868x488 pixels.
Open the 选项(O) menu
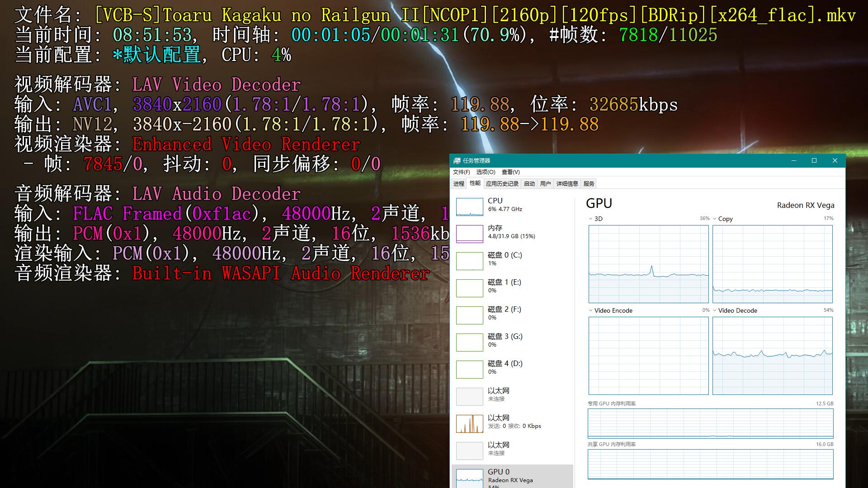(486, 172)
